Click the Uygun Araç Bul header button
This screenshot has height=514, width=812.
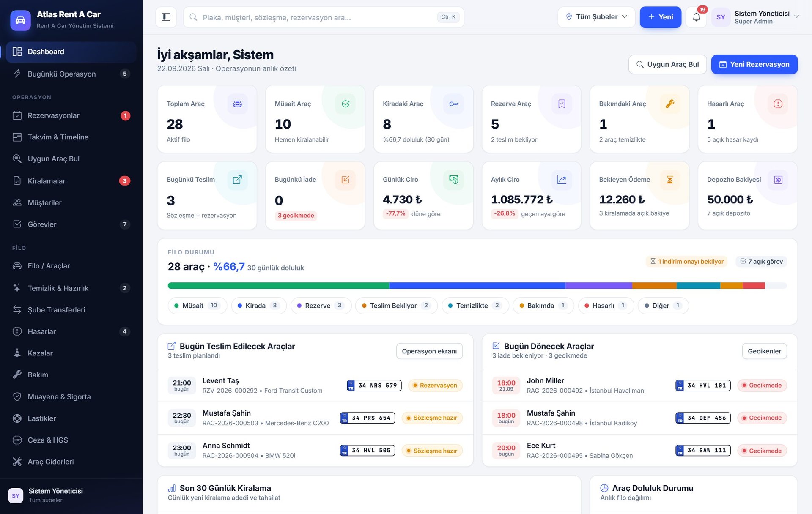pos(667,64)
